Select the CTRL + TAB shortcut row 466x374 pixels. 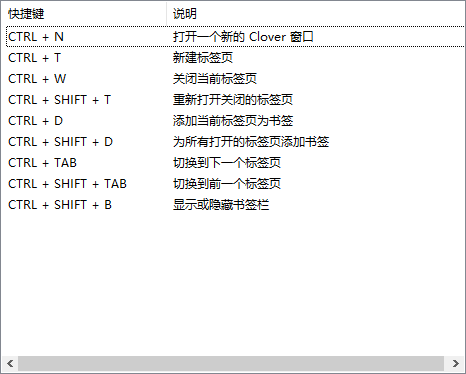(235, 163)
